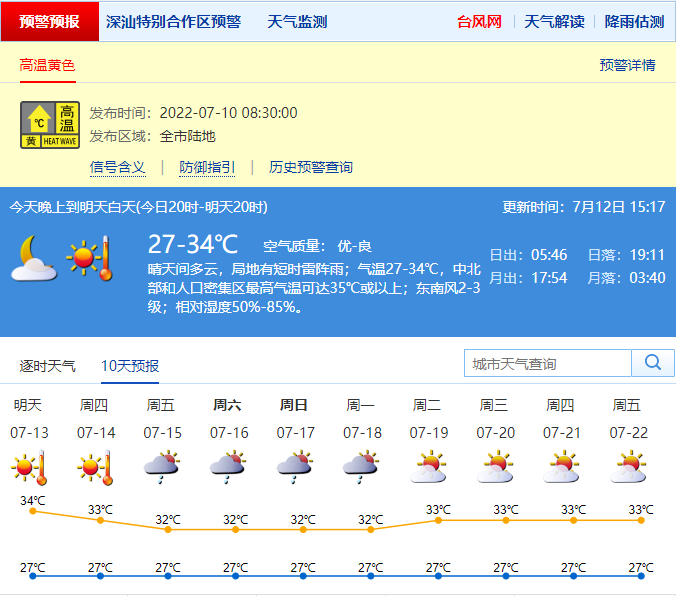Click the hot sun thermometer icon in today's forecast

(x=90, y=258)
